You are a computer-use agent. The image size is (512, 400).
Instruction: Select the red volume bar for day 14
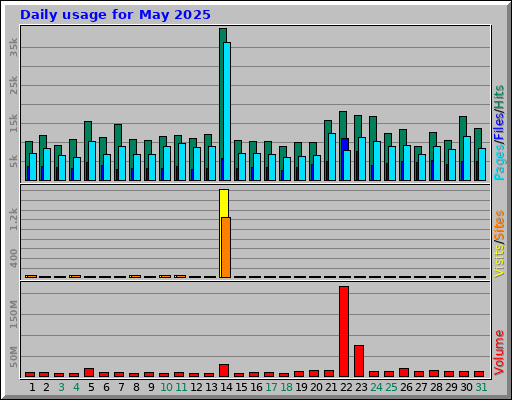[x=224, y=371]
